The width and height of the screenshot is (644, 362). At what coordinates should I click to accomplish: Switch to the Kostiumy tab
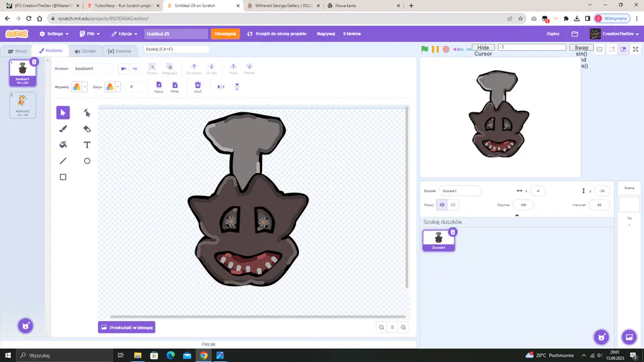51,51
